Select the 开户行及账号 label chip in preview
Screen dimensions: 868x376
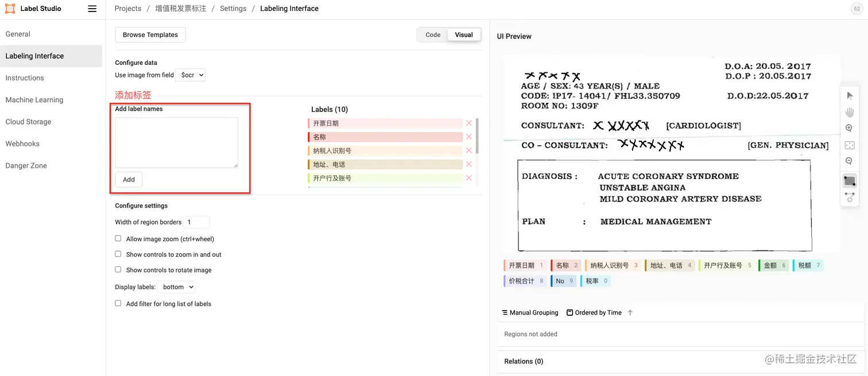click(726, 265)
